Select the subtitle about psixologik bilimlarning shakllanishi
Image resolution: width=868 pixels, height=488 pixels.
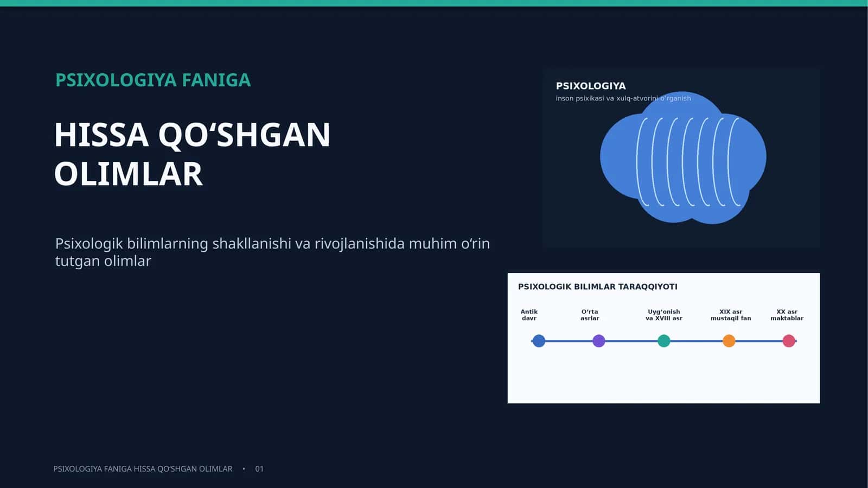click(272, 252)
